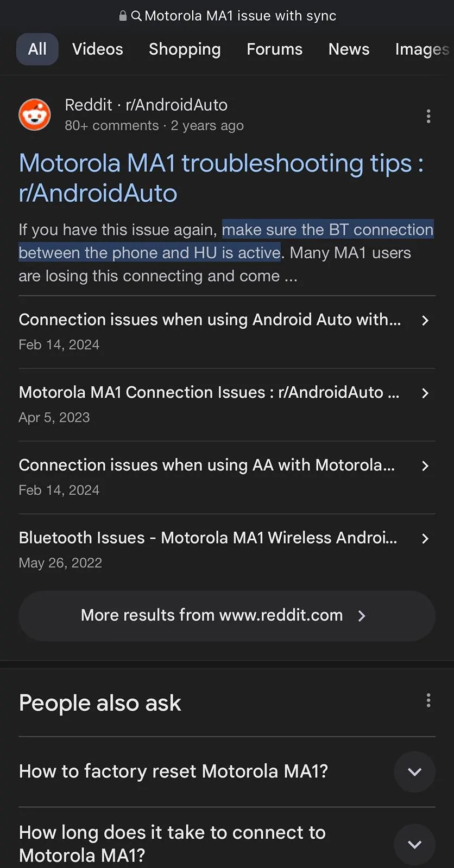
Task: Open the News results tab
Action: pyautogui.click(x=349, y=49)
